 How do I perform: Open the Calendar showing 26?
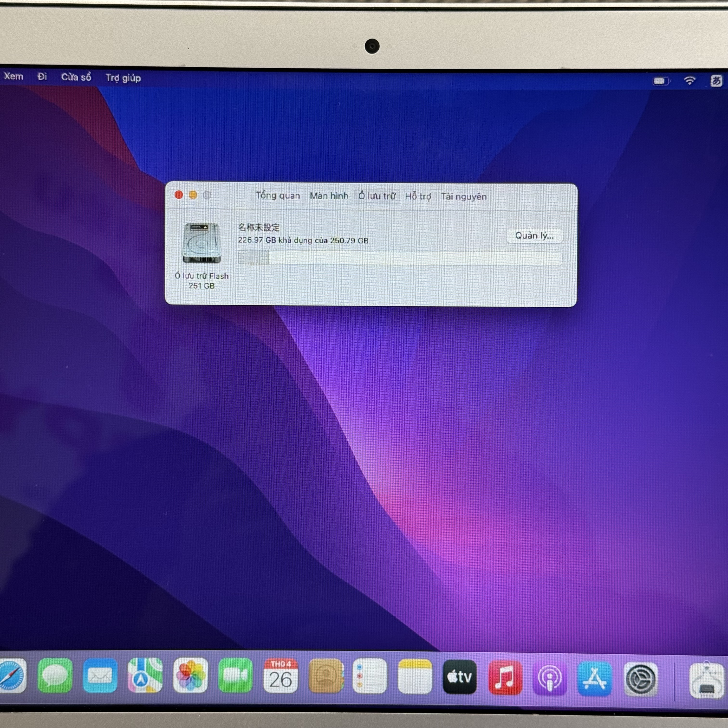click(281, 677)
